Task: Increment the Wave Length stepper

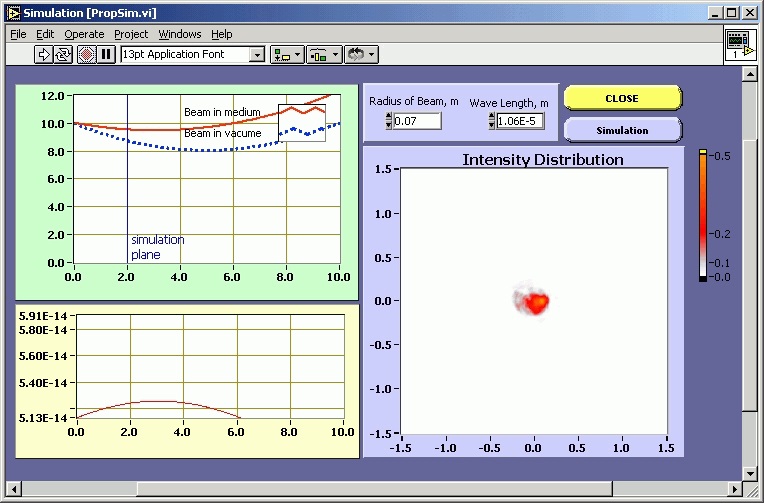Action: (x=492, y=116)
